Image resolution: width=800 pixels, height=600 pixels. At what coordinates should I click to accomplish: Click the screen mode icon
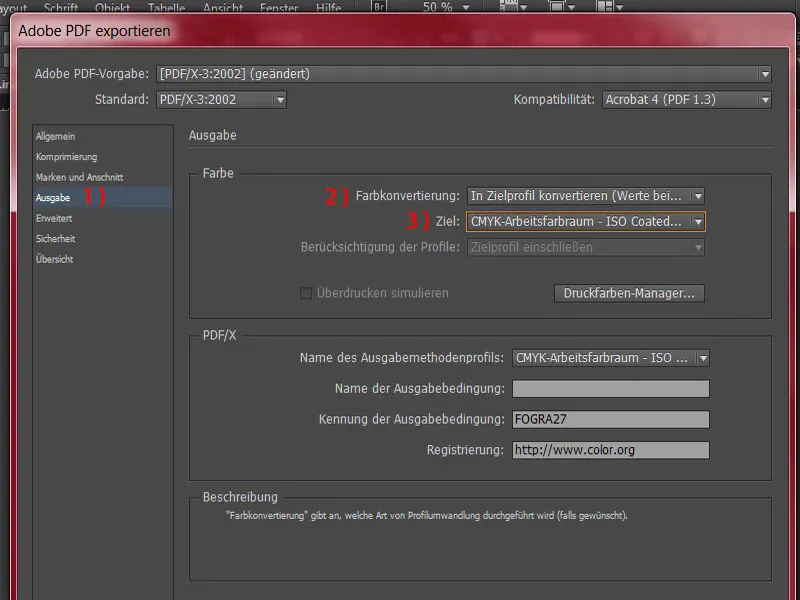[x=562, y=7]
